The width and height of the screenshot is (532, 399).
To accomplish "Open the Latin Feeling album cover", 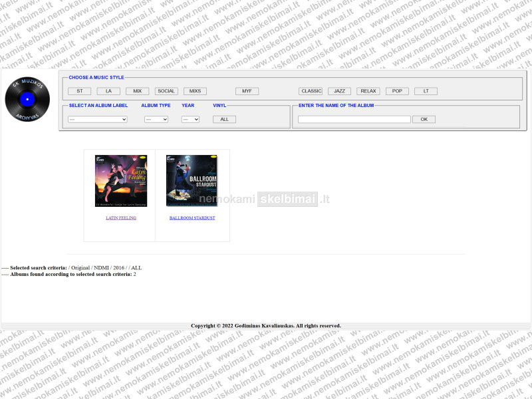I will tap(121, 181).
